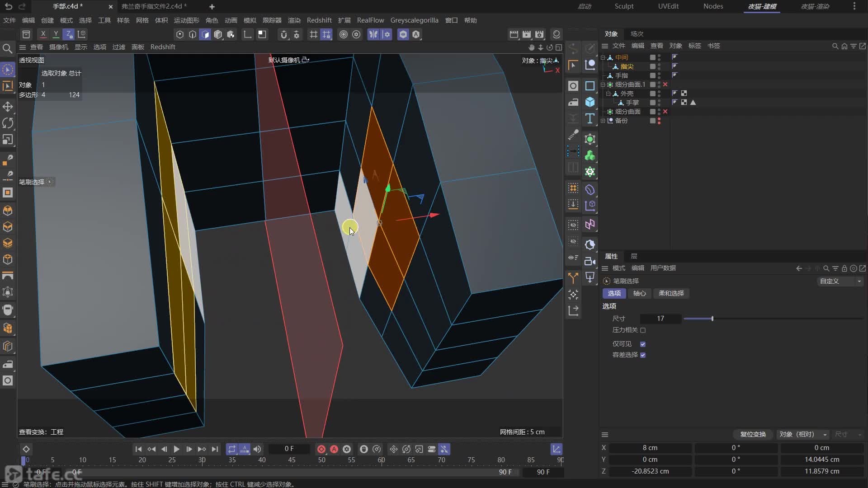Switch to the 场次 tab
This screenshot has height=488, width=868.
(x=637, y=34)
